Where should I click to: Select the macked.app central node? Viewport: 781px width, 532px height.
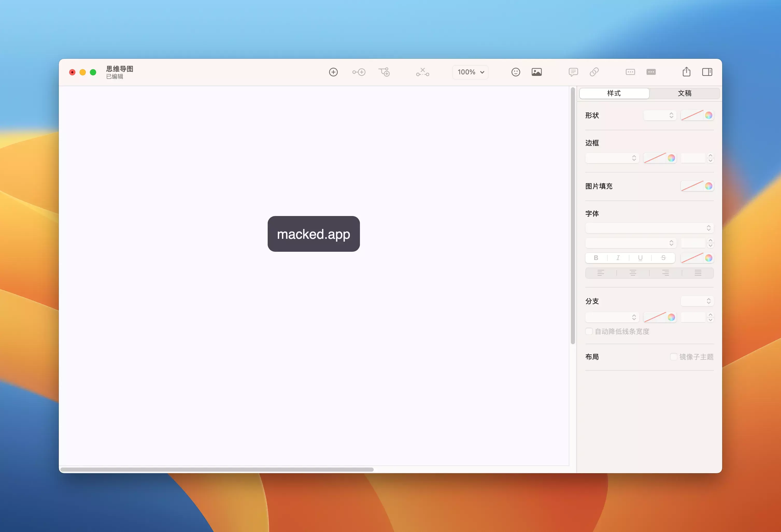click(314, 234)
